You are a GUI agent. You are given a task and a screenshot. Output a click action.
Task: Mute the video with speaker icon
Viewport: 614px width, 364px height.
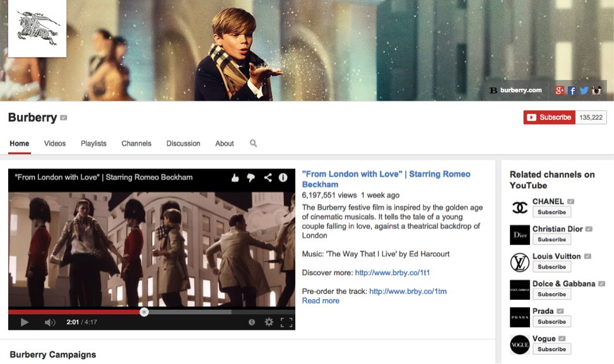[x=50, y=322]
